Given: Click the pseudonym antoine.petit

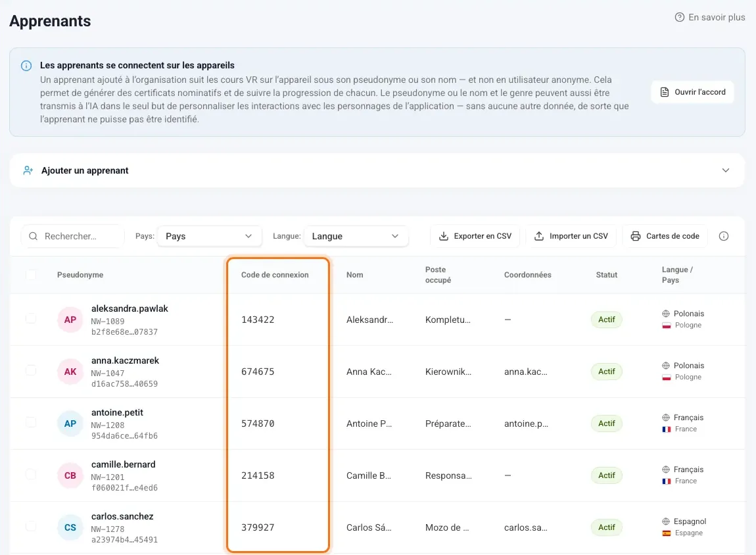Looking at the screenshot, I should coord(117,413).
